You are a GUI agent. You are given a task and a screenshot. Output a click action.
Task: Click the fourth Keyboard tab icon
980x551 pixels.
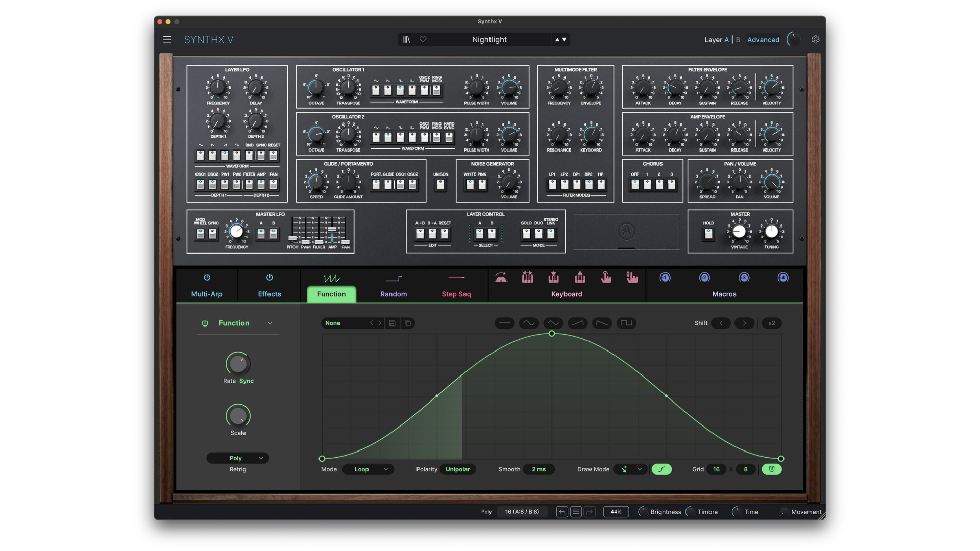[x=580, y=278]
